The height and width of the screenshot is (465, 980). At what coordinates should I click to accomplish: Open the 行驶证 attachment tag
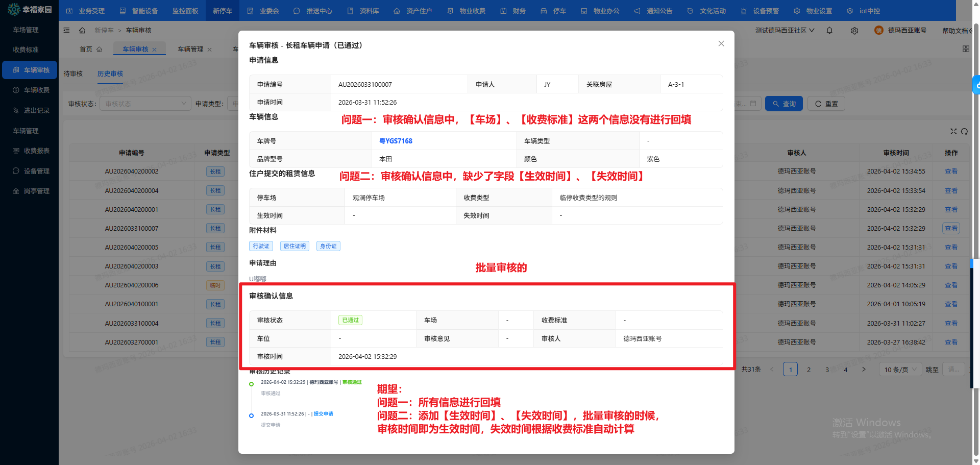click(x=261, y=246)
